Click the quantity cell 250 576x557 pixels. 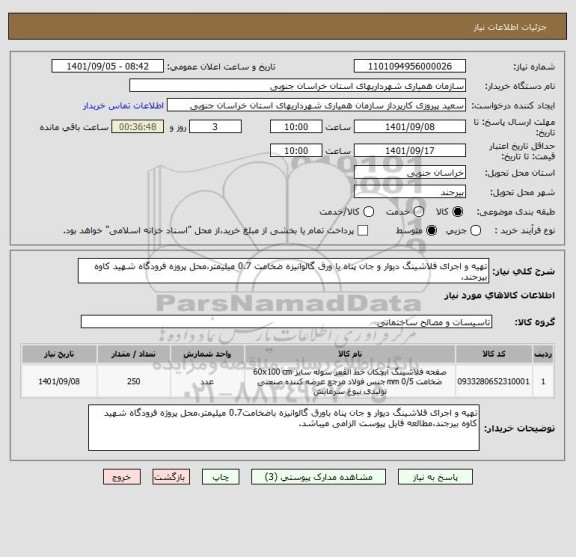(133, 381)
